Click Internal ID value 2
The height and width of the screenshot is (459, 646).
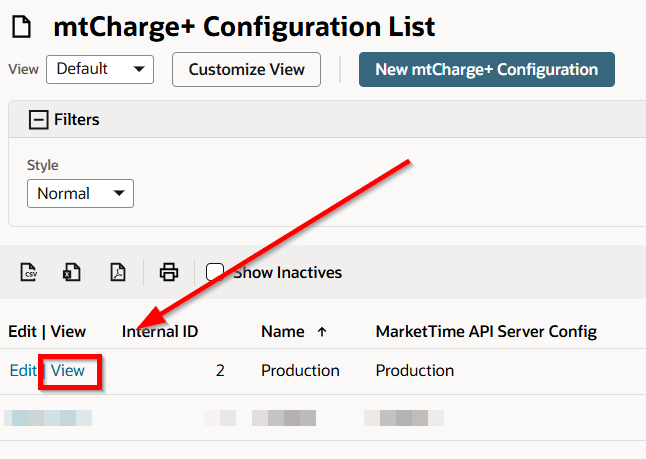tap(220, 371)
